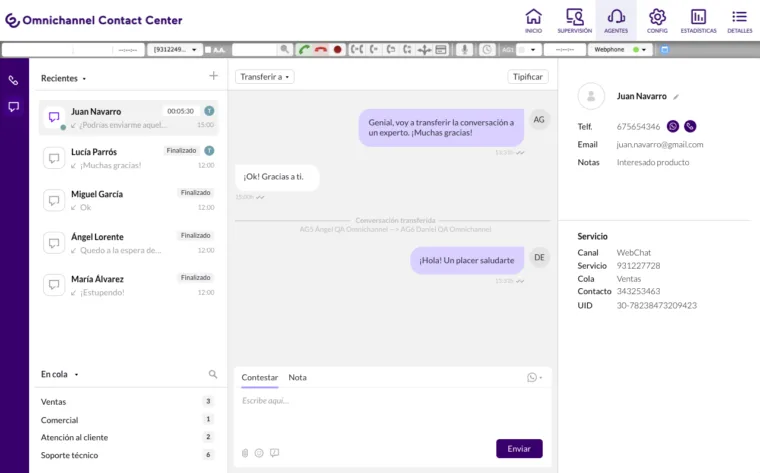Select the Comercial queue row
Screen dimensions: 760x473
click(x=127, y=420)
